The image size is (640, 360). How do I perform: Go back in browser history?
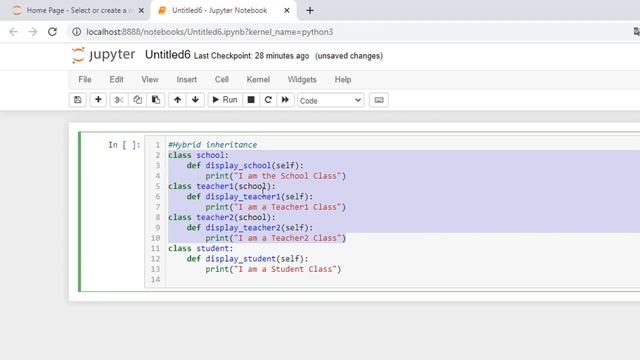(13, 32)
